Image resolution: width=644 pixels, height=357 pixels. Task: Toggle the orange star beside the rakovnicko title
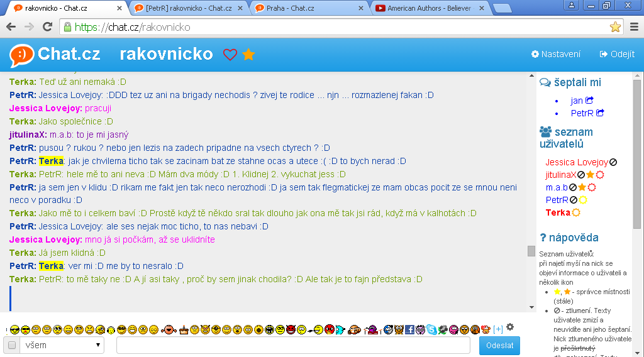[x=248, y=54]
